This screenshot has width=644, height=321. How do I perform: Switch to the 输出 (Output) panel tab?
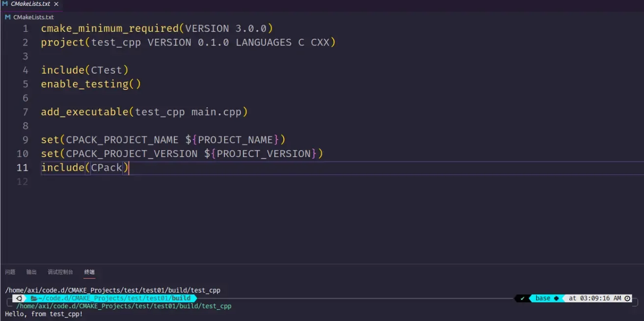[x=31, y=272]
